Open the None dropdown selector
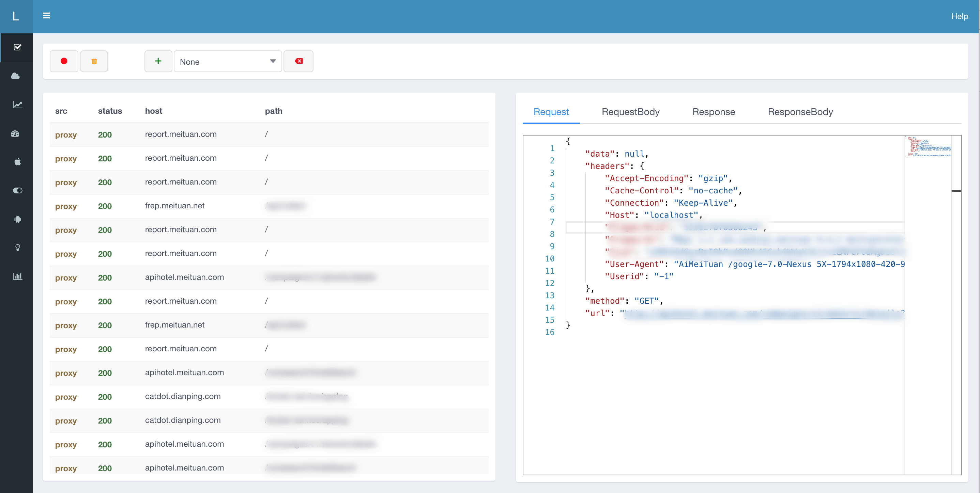Viewport: 980px width, 493px height. tap(228, 62)
